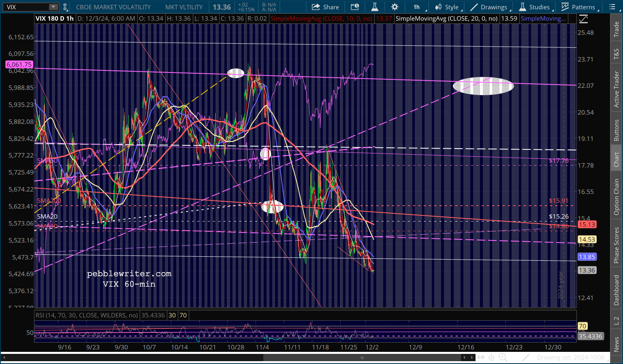Click the Share button
This screenshot has height=364, width=623.
(x=325, y=7)
